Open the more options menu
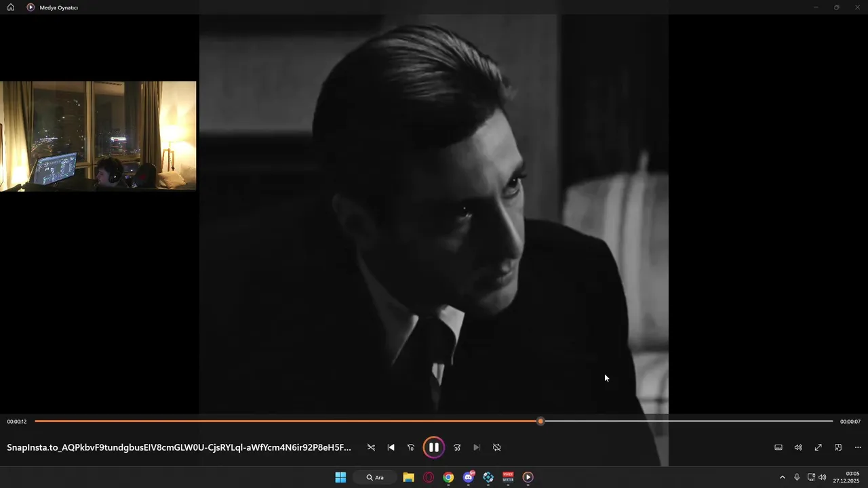The height and width of the screenshot is (488, 868). click(x=858, y=447)
